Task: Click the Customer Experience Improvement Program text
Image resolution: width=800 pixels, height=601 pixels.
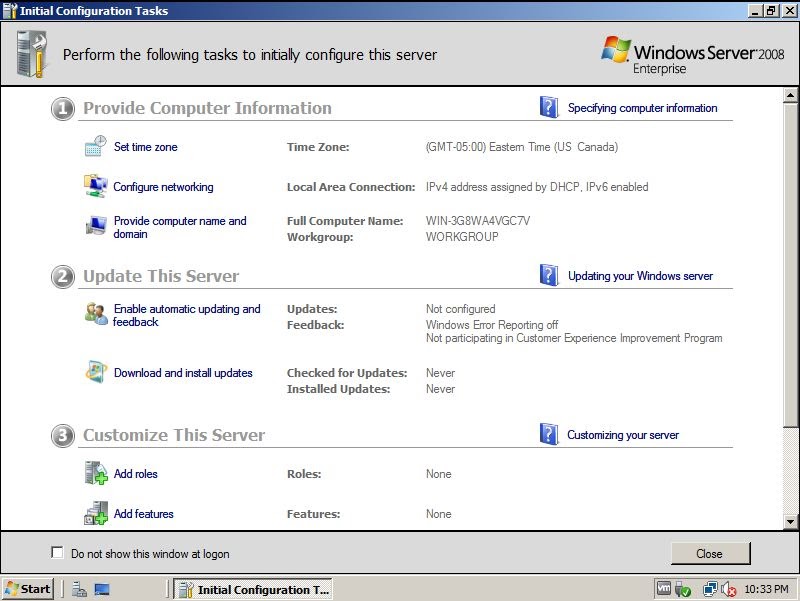Action: coord(574,338)
